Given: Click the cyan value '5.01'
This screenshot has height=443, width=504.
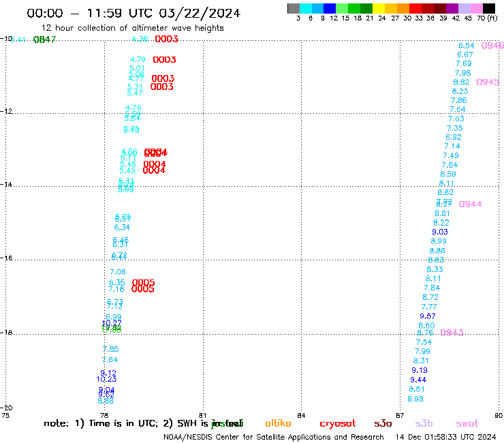Looking at the screenshot, I should pos(137,68).
